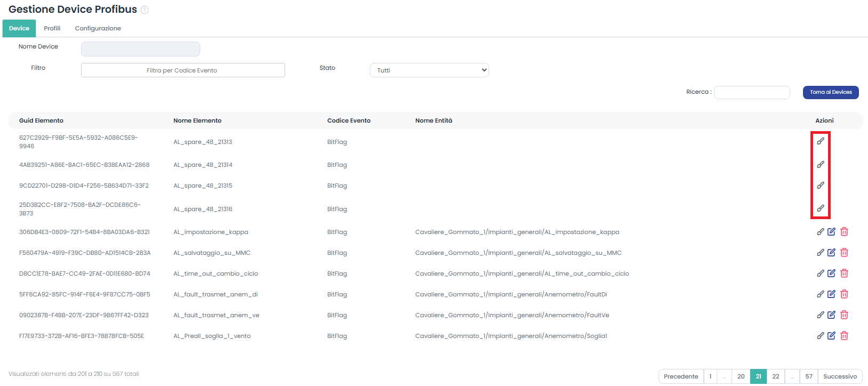Delete the AL_fault_trasmet_anem_ve element
This screenshot has width=868, height=386.
tap(844, 315)
